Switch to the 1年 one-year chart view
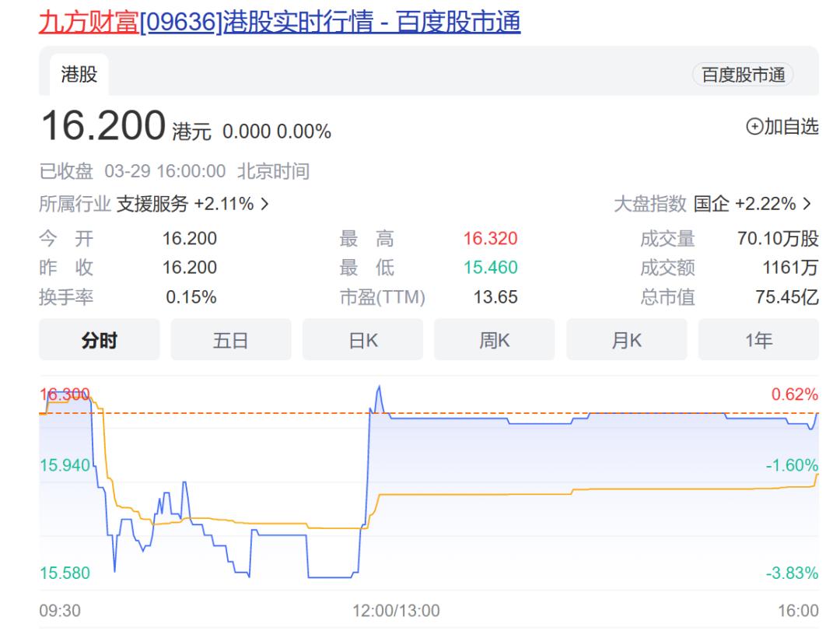840x631 pixels. point(758,339)
